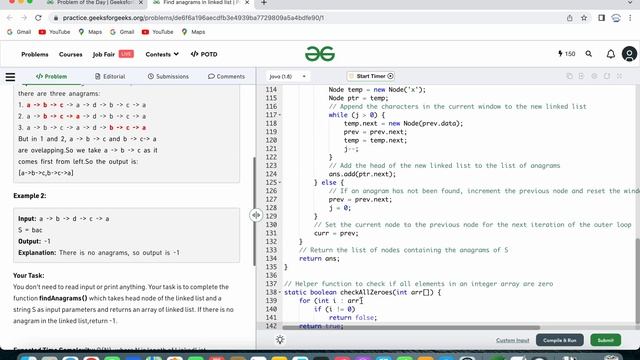Expand the Contests dropdown
This screenshot has width=640, height=360.
(162, 54)
